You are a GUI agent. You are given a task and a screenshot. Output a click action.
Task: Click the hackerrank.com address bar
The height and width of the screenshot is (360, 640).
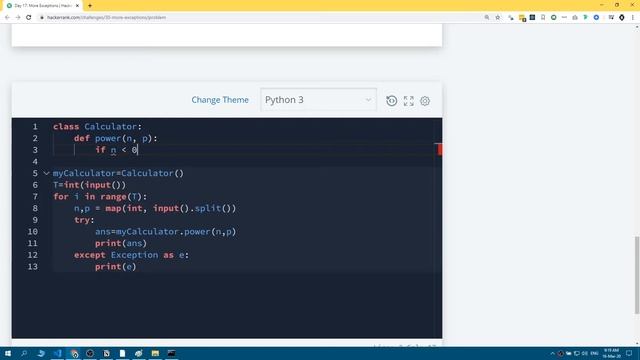pos(261,18)
